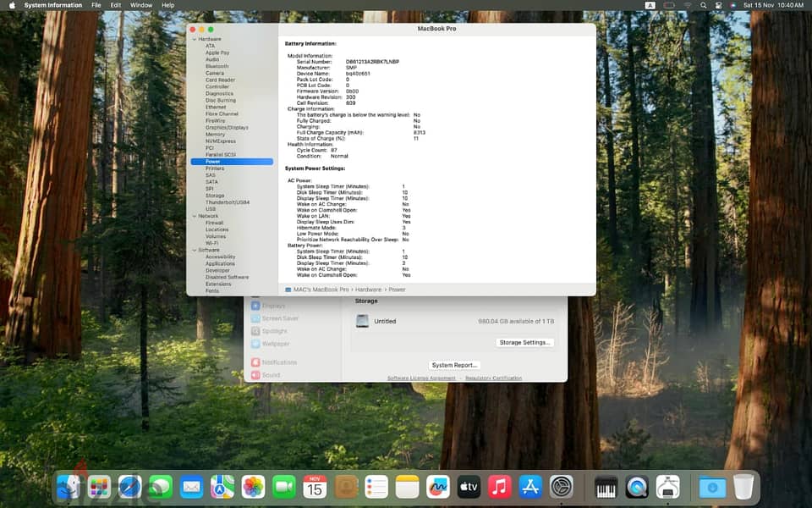Open the File menu
812x508 pixels.
pos(96,5)
